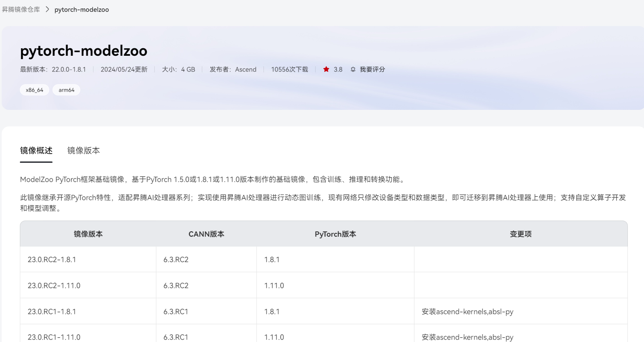Click 6.3.RC2 in the 23.0.RC2-1.8.1 row

(176, 260)
